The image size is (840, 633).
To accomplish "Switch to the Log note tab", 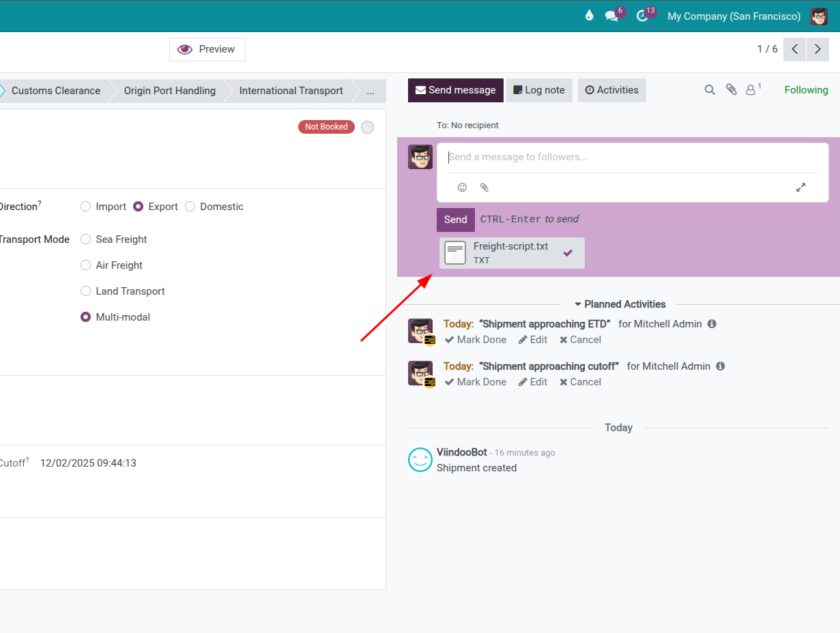I will pos(539,90).
